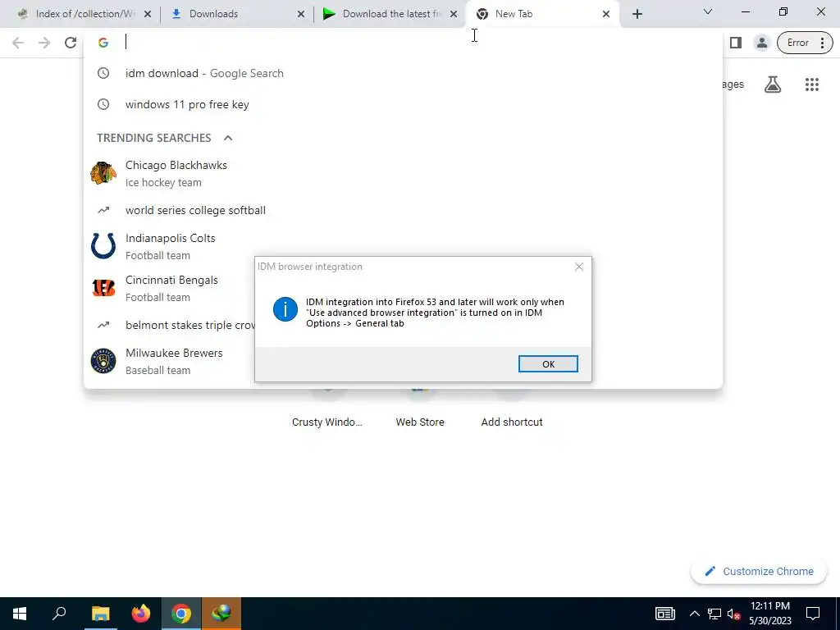Viewport: 840px width, 630px height.
Task: Open the Windows Start menu
Action: (20, 614)
